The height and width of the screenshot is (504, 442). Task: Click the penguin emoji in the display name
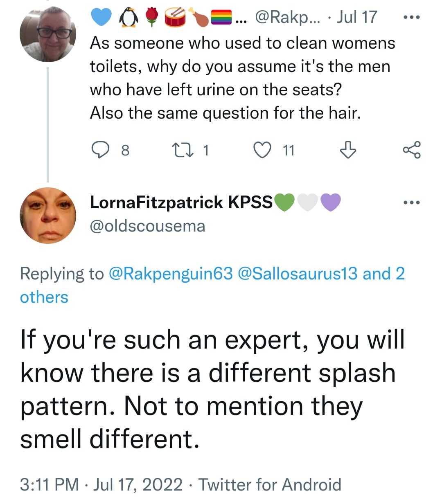[128, 18]
